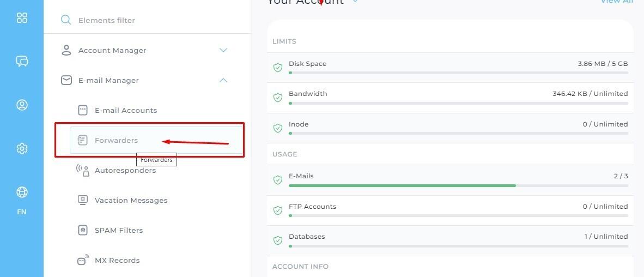Screen dimensions: 644x277
Task: Open the chat messages icon
Action: [22, 61]
